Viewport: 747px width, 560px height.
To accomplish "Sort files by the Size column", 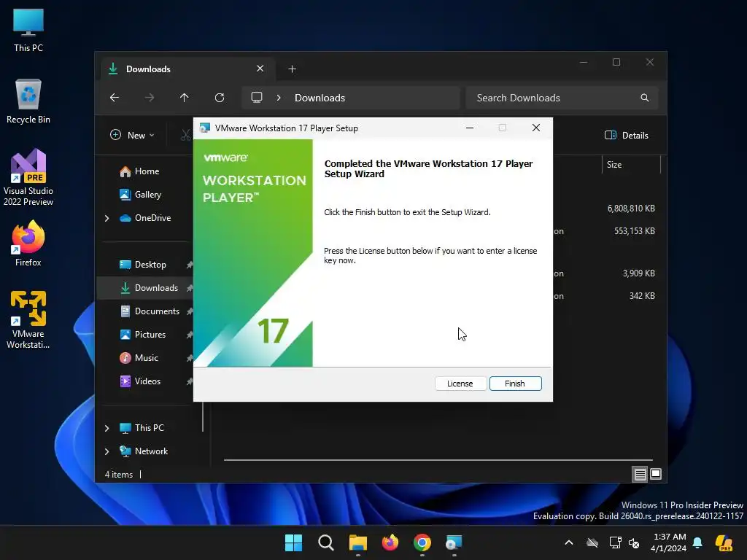I will (x=631, y=165).
